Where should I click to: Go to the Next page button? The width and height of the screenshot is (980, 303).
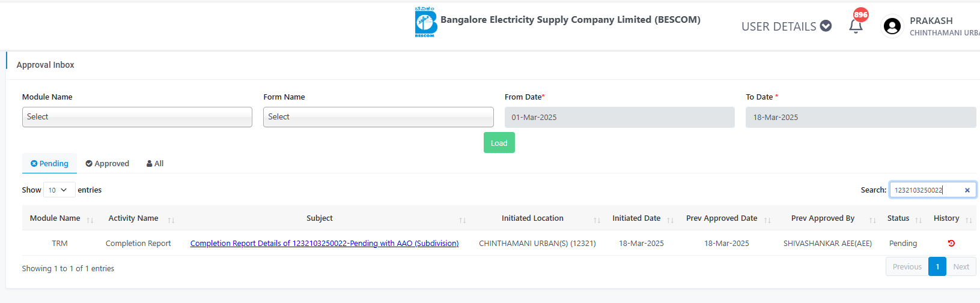tap(961, 266)
